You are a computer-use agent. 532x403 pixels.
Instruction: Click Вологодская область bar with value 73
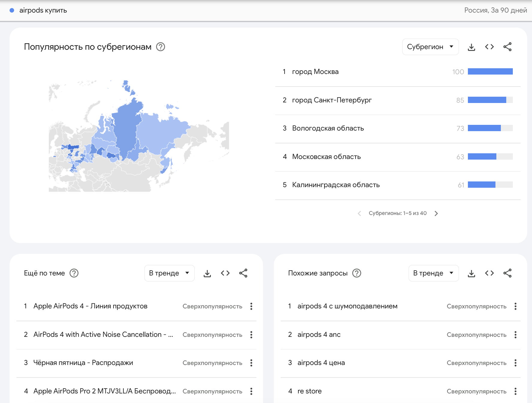[490, 128]
